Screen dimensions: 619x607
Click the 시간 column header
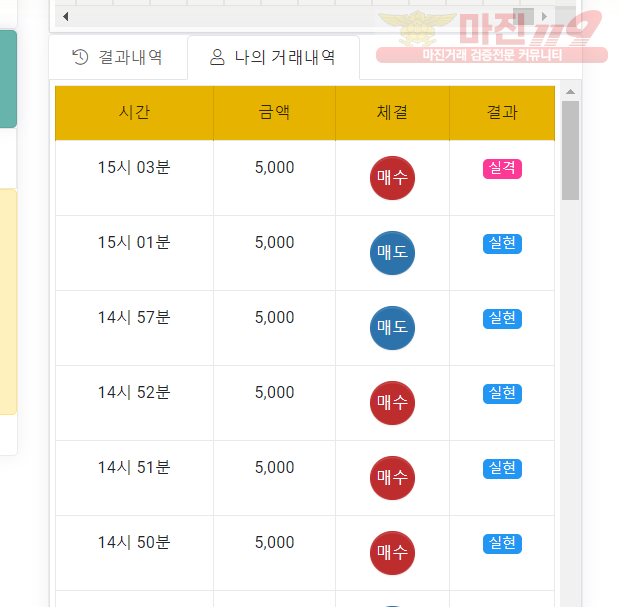pyautogui.click(x=134, y=113)
